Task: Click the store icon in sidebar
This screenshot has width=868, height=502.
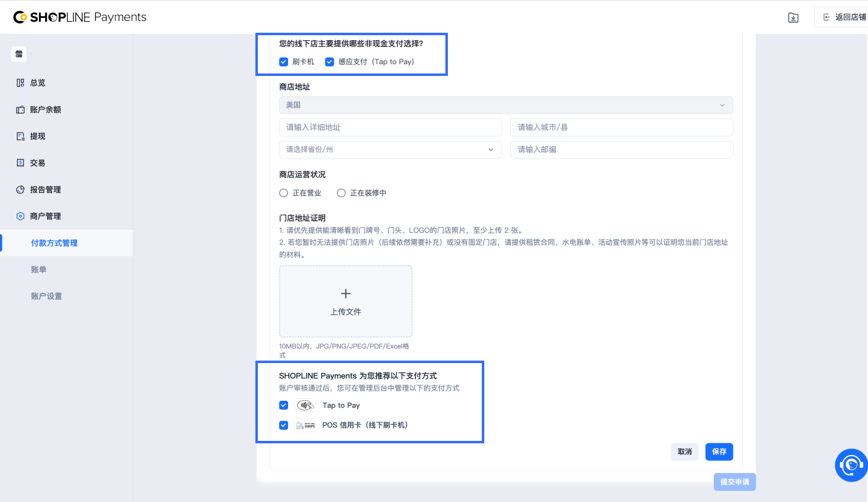Action: 19,54
